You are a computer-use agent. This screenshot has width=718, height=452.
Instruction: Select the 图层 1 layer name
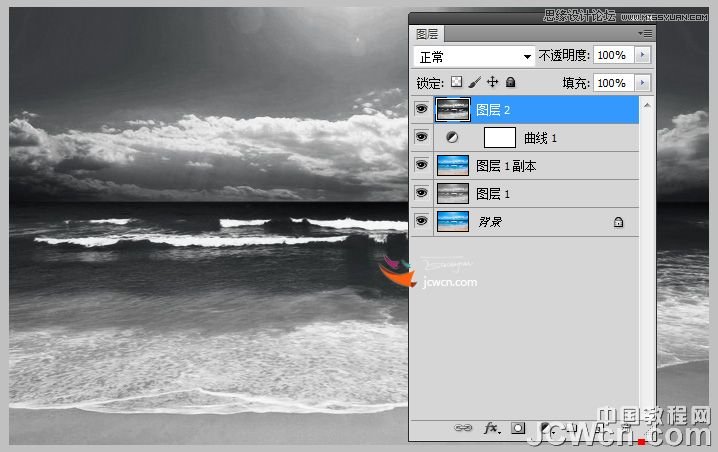493,194
